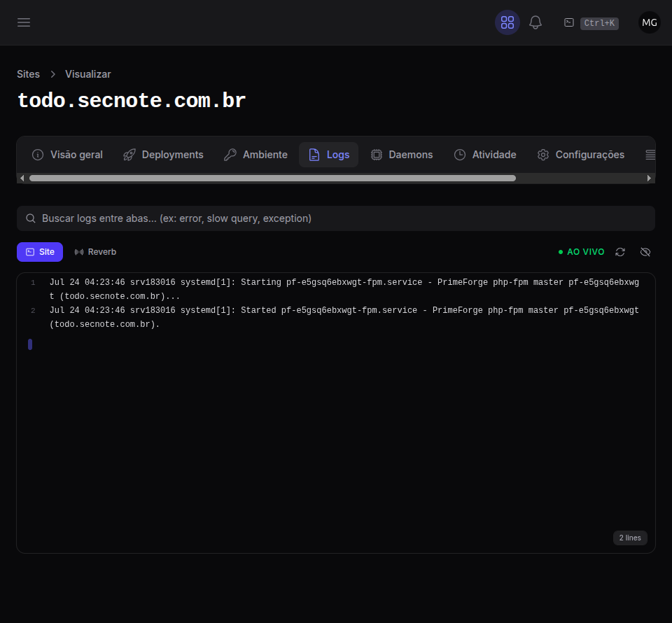Click the search magnifier icon

click(x=30, y=218)
